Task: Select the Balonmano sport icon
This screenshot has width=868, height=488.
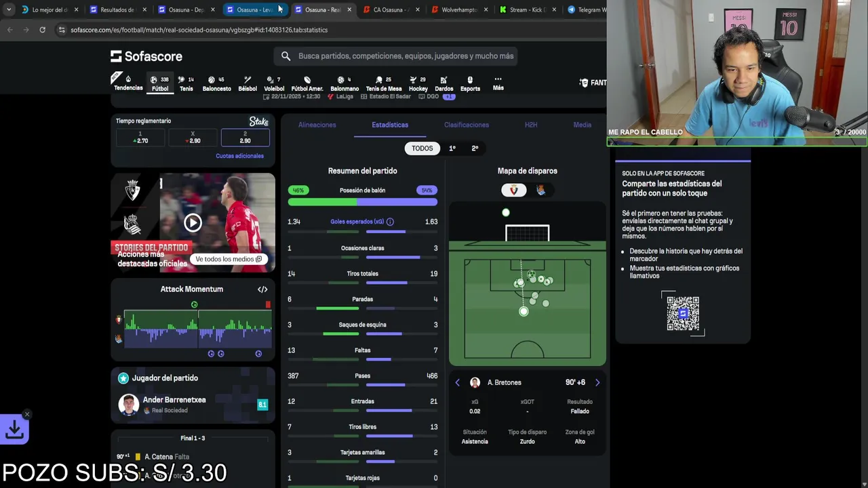Action: [344, 83]
